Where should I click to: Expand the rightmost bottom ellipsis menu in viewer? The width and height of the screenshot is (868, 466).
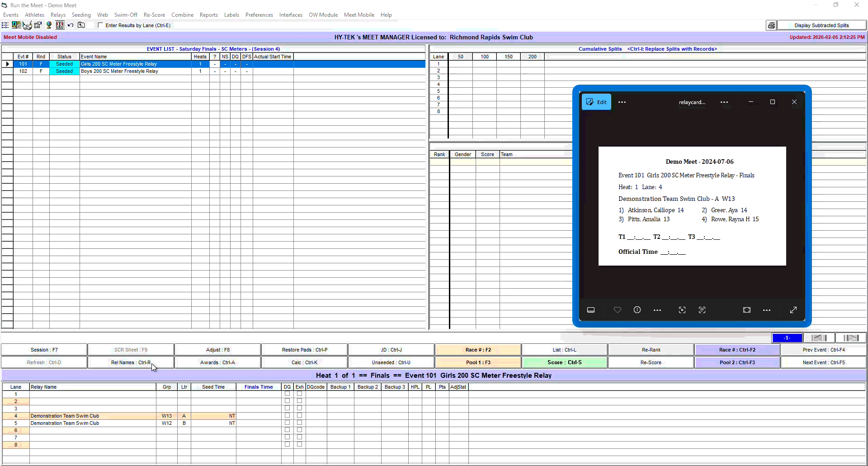coord(767,310)
